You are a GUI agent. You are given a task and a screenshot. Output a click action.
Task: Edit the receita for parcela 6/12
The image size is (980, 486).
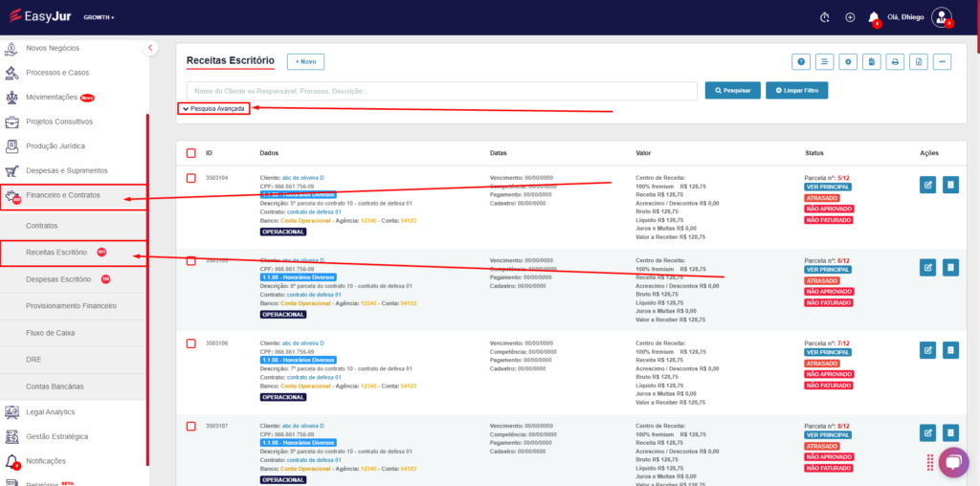point(927,267)
